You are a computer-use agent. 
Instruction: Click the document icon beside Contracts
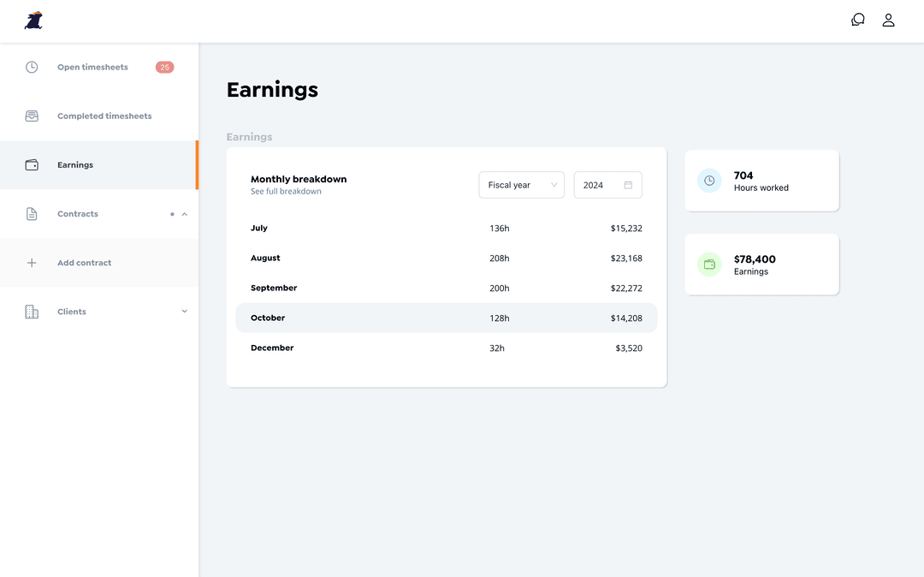[x=32, y=214]
